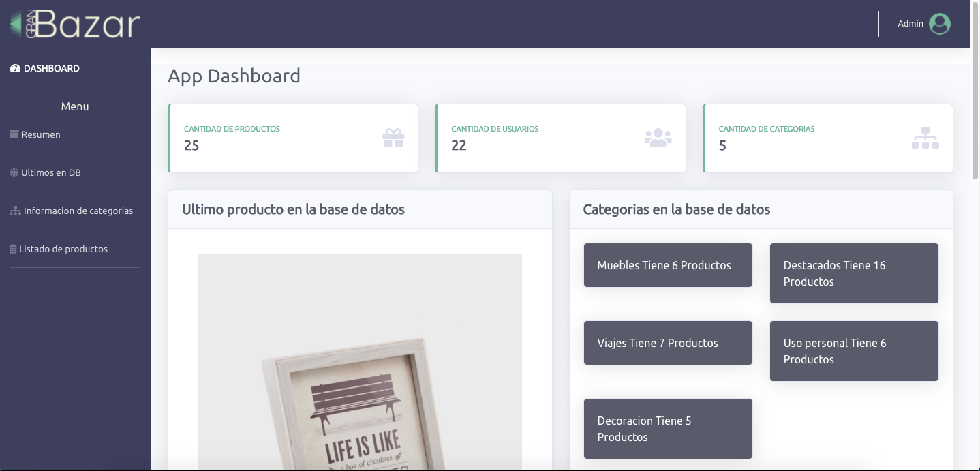Click the framed picture product image

(360, 362)
